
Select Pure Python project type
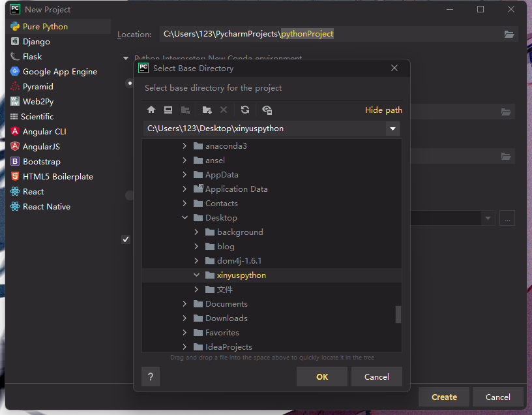tap(59, 26)
